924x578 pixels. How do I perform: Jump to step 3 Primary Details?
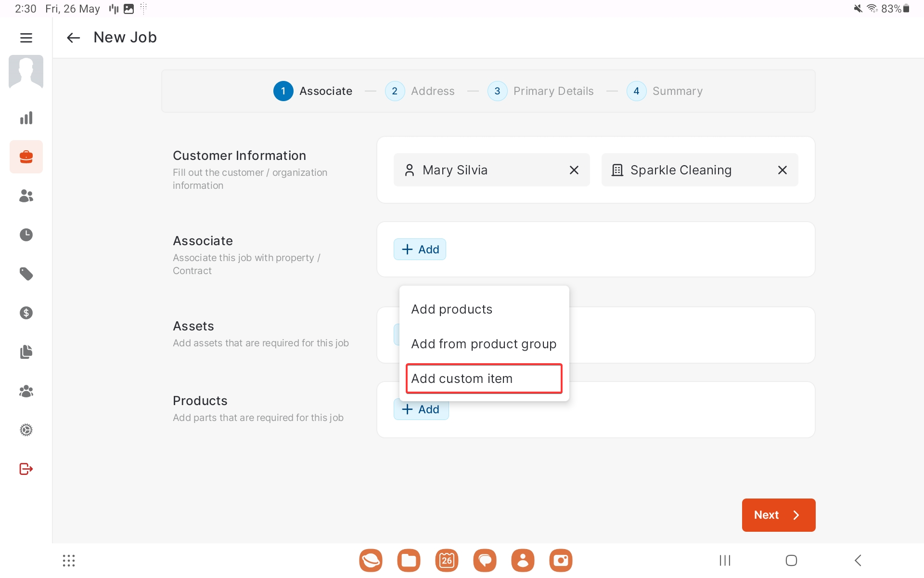pos(540,91)
